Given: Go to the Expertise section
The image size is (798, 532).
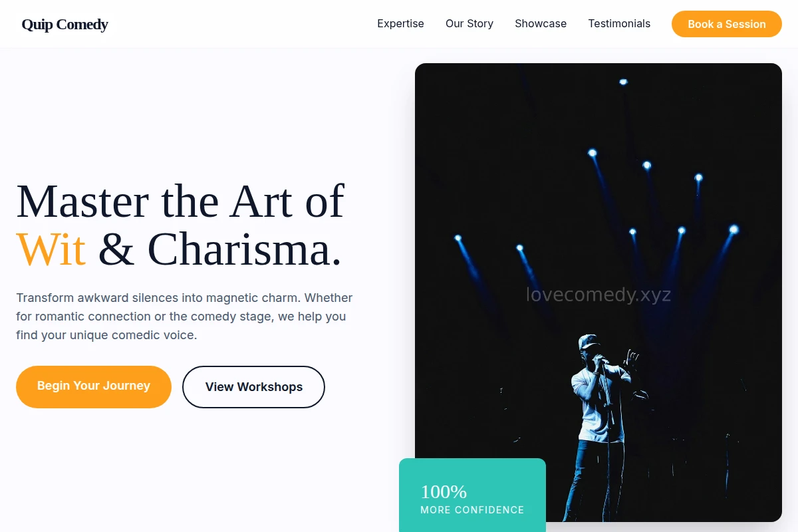Looking at the screenshot, I should 400,23.
